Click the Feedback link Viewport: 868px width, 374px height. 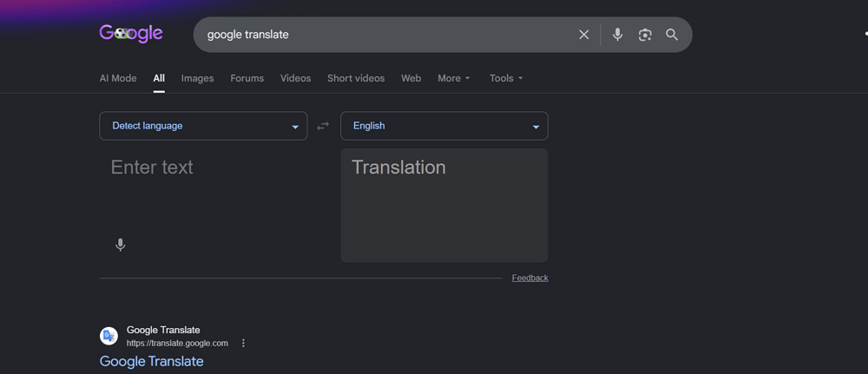click(x=529, y=278)
